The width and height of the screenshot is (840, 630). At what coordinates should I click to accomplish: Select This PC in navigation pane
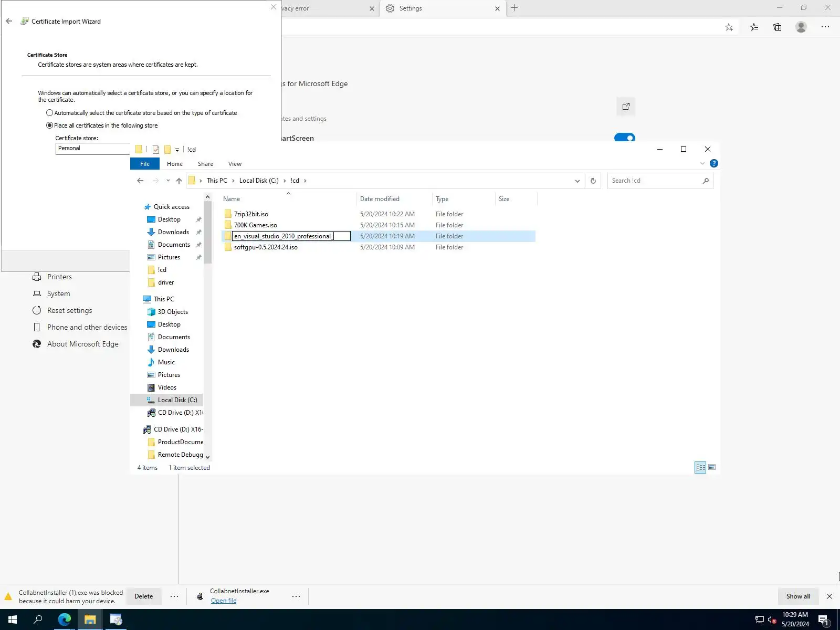[x=164, y=299]
